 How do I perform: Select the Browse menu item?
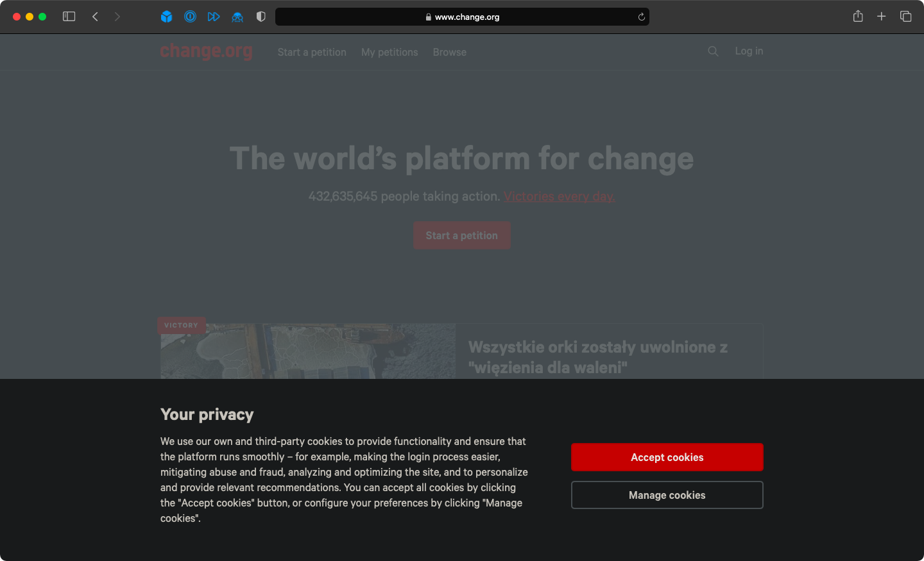click(x=449, y=52)
